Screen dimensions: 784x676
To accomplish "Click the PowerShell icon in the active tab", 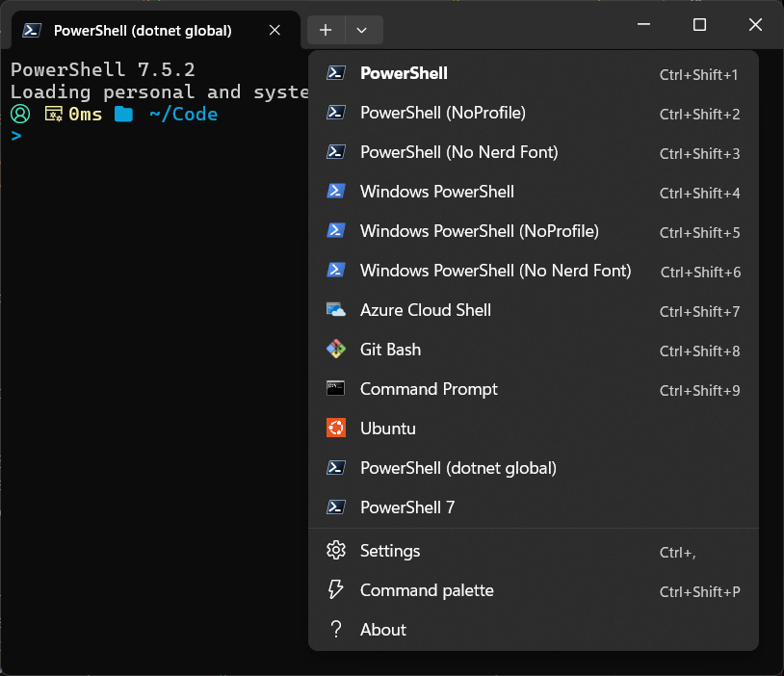I will click(x=32, y=31).
